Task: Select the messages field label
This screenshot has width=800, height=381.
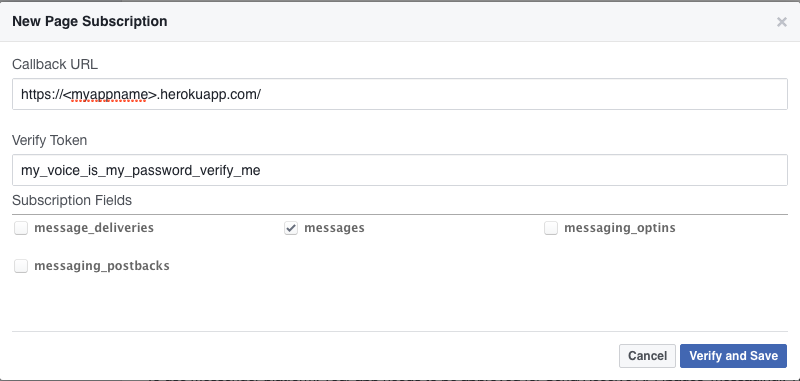Action: (x=334, y=228)
